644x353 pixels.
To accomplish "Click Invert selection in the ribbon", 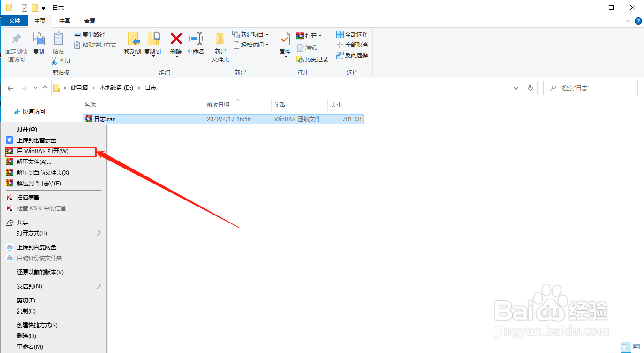I will click(x=352, y=55).
